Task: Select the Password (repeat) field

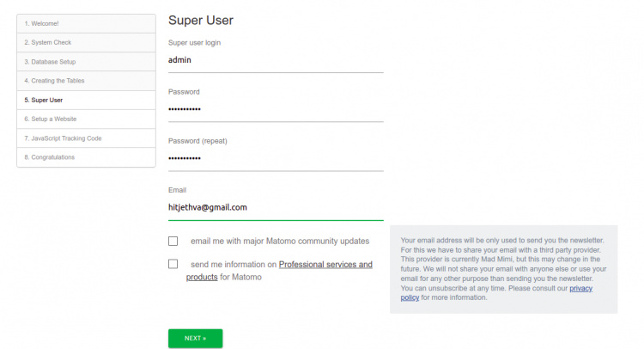Action: pos(276,158)
